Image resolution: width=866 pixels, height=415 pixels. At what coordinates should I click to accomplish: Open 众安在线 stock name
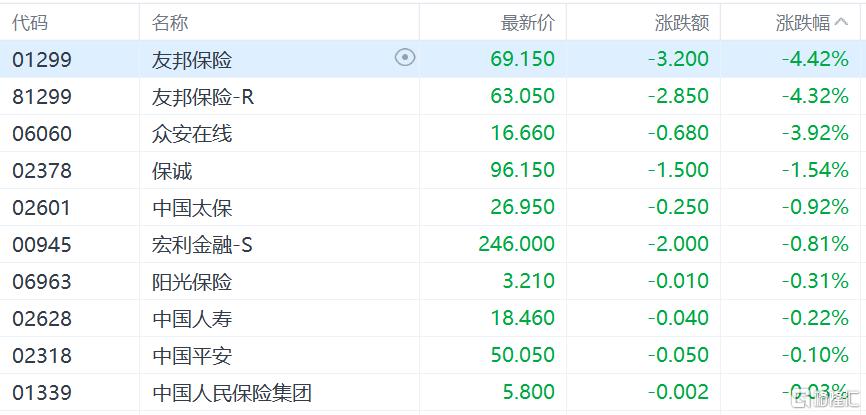(192, 133)
